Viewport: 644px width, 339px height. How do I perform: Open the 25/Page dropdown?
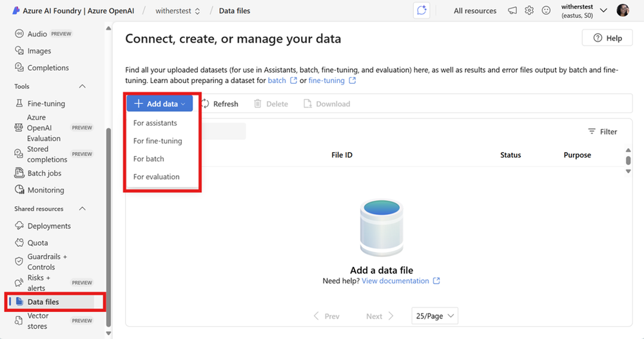pos(434,316)
